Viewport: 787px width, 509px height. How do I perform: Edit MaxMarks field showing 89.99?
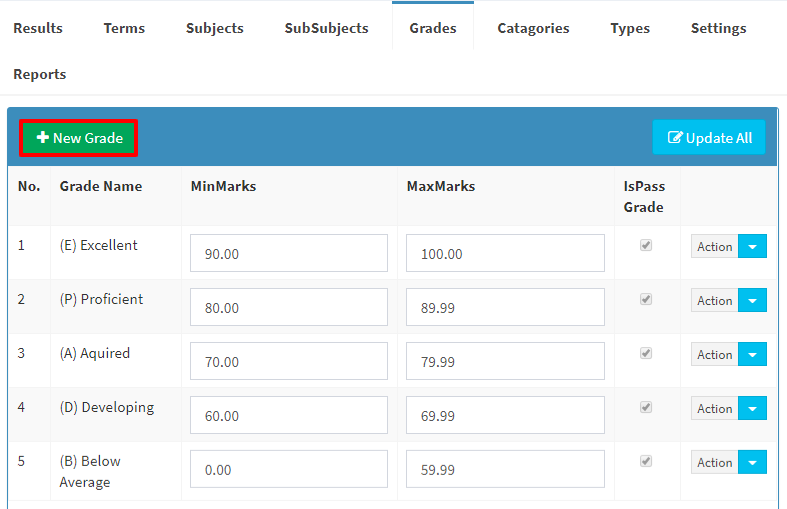click(505, 307)
